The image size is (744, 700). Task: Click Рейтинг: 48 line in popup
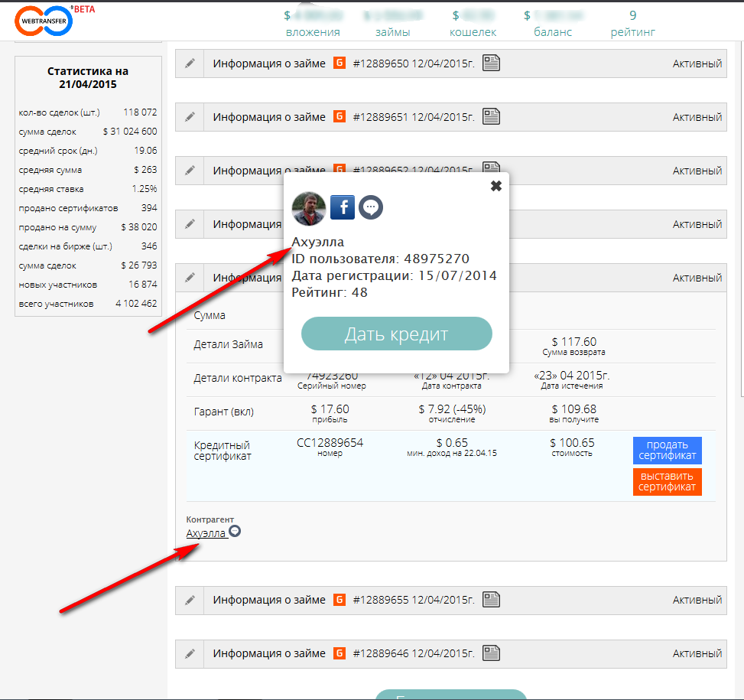pos(330,292)
